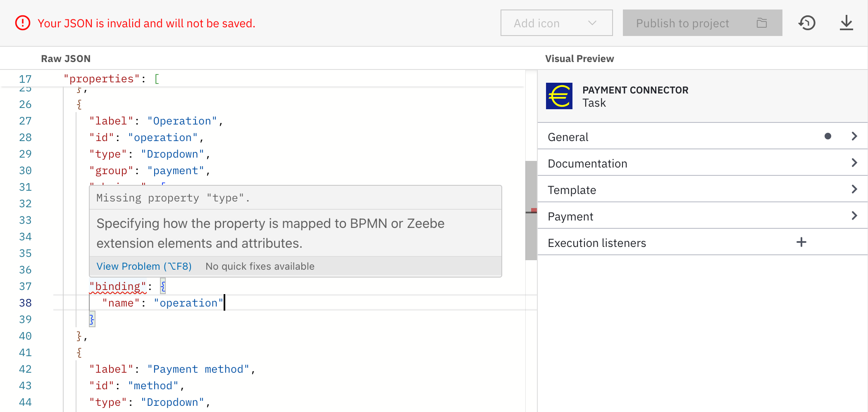Open the version history icon
Viewport: 868px width, 412px height.
tap(807, 23)
